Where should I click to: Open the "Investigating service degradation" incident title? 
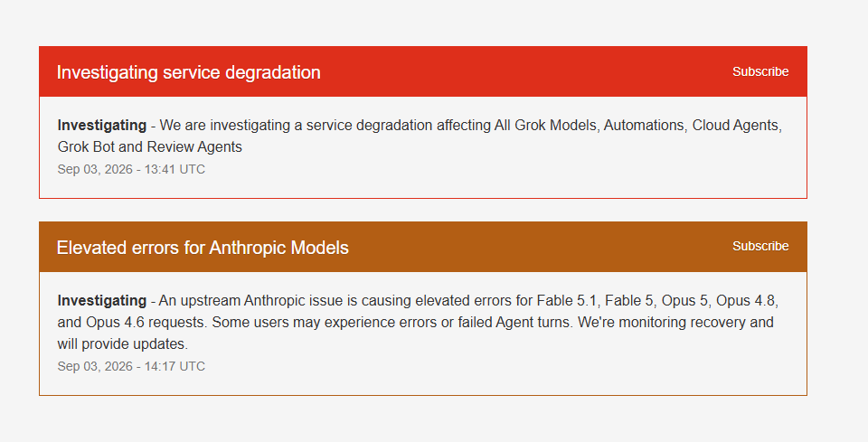point(189,72)
